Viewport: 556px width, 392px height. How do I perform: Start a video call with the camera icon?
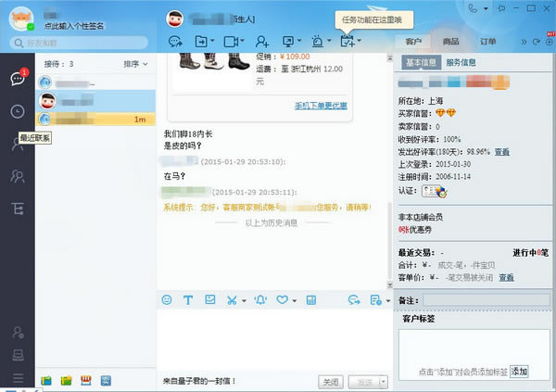232,41
